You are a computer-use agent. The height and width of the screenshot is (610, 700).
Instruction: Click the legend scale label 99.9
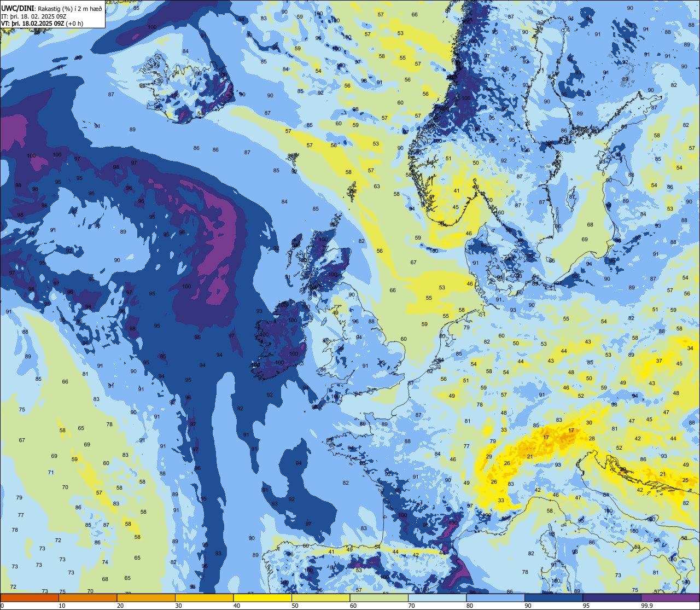(x=646, y=606)
